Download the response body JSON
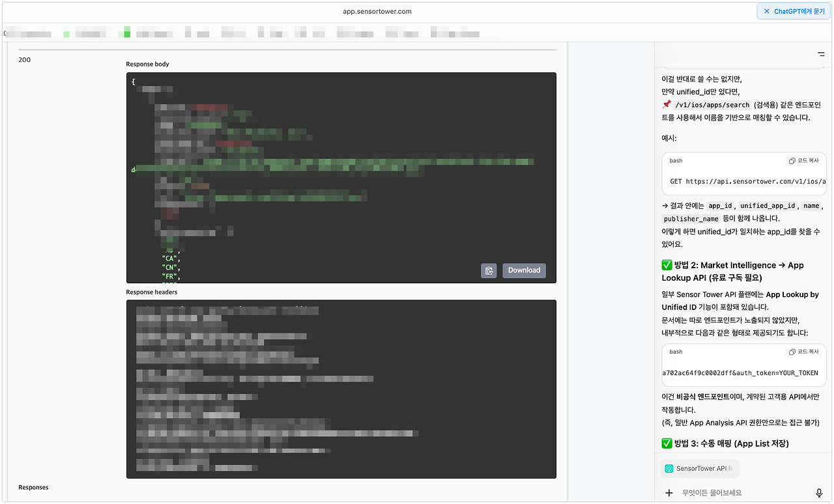The image size is (834, 504). [524, 270]
